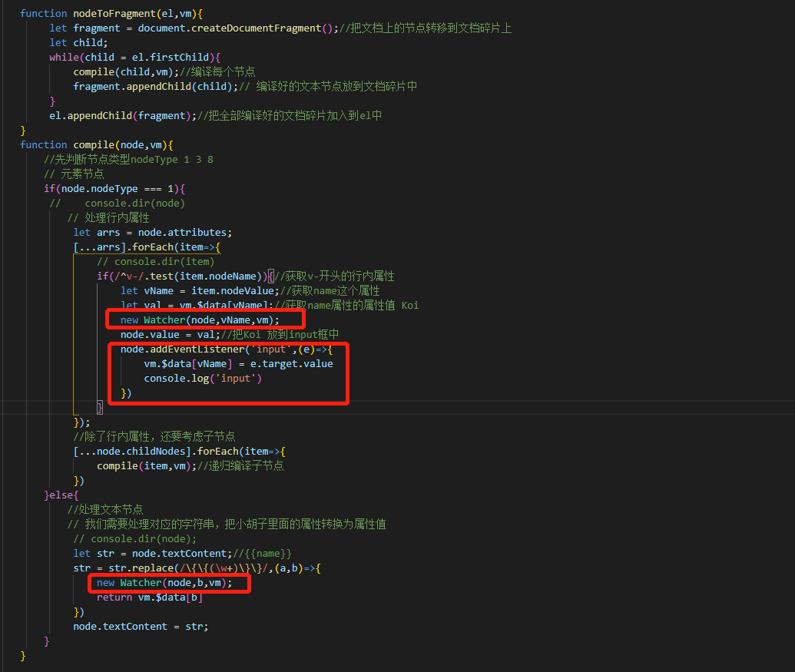Click the comment 处理文本节点
795x672 pixels.
(x=105, y=510)
